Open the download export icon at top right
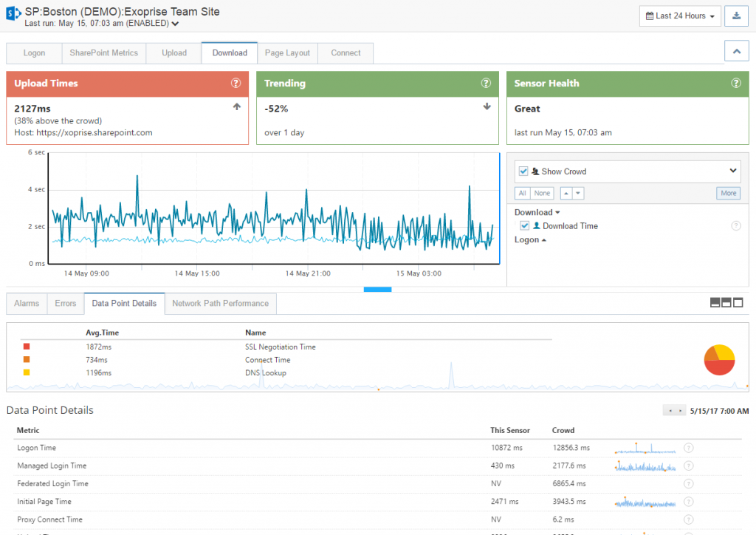The height and width of the screenshot is (535, 756). [x=736, y=16]
